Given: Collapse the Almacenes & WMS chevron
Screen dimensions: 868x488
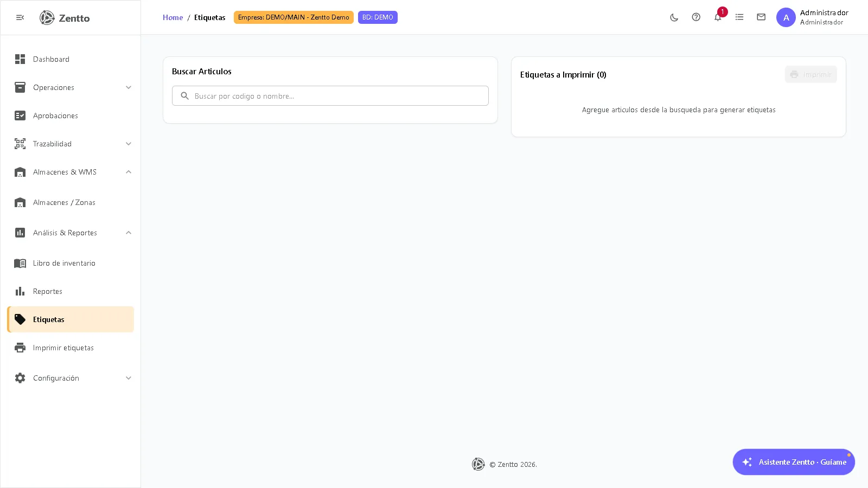Looking at the screenshot, I should pos(129,172).
